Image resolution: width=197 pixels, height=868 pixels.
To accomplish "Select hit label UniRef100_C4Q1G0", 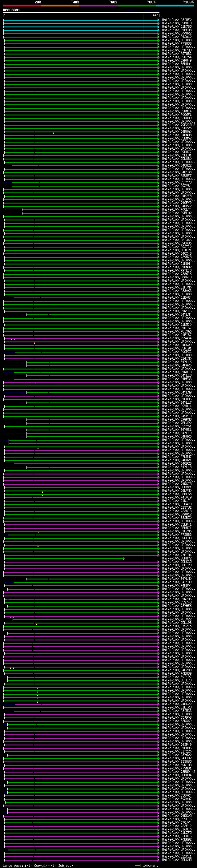I will pos(177,172).
